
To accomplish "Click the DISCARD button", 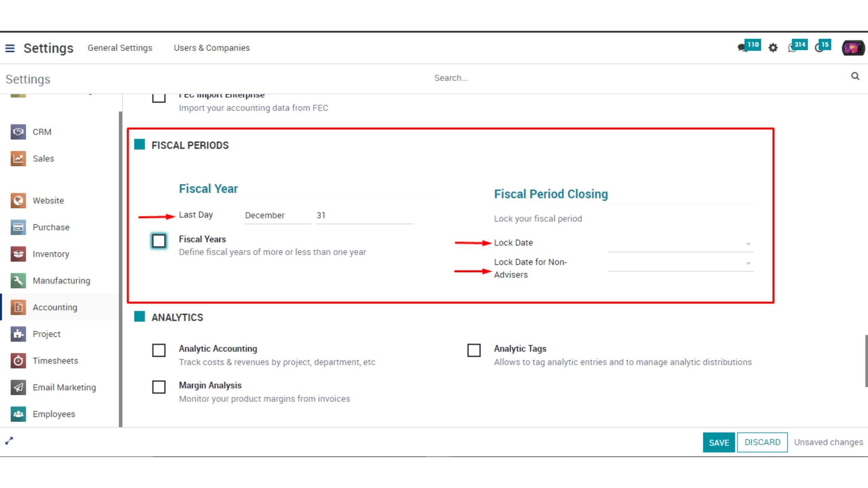I will click(762, 442).
